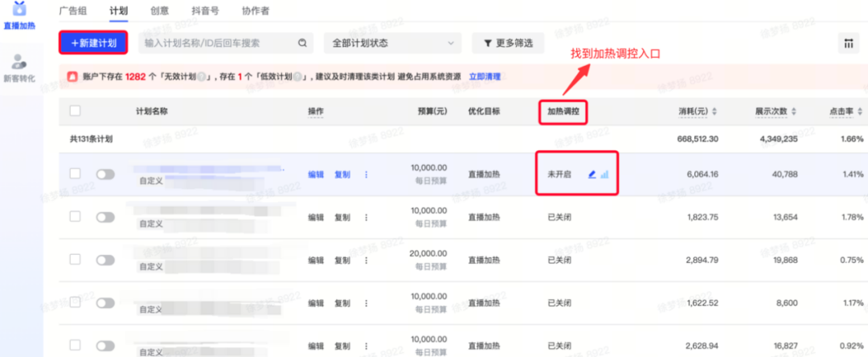Open more options dots in the 1,622.52 row
This screenshot has height=357, width=868.
tap(366, 303)
